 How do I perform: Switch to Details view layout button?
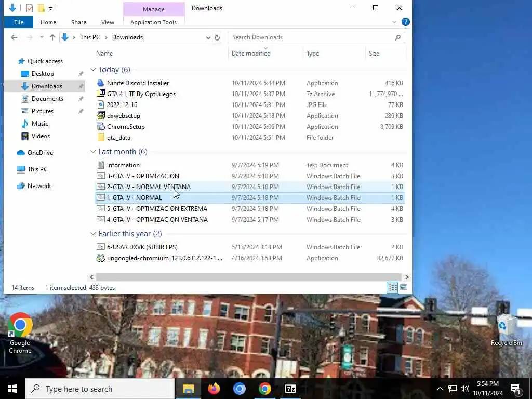point(392,288)
